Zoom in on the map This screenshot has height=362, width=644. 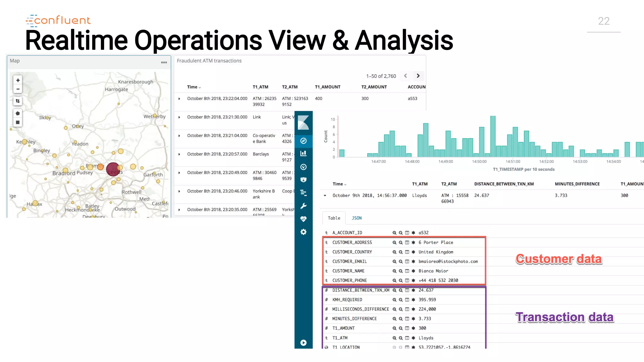click(x=18, y=80)
